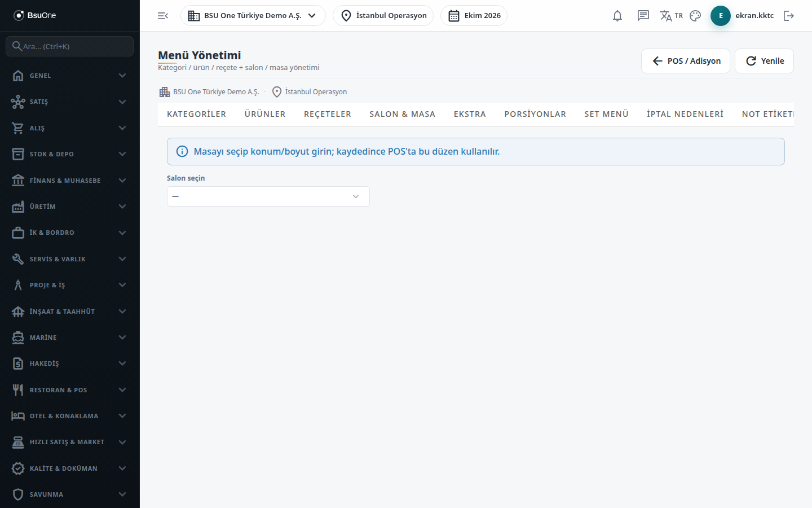Open the Salon seçin dropdown
Viewport: 812px width, 508px height.
pos(268,196)
